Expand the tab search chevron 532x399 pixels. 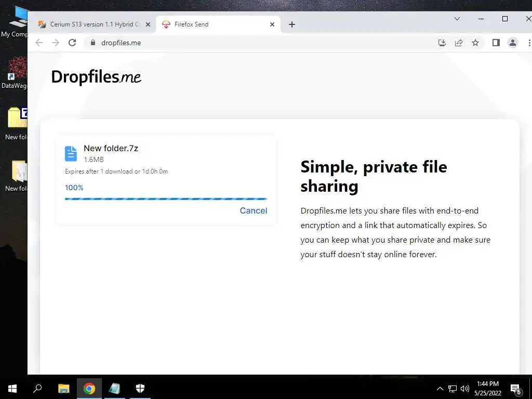point(457,19)
